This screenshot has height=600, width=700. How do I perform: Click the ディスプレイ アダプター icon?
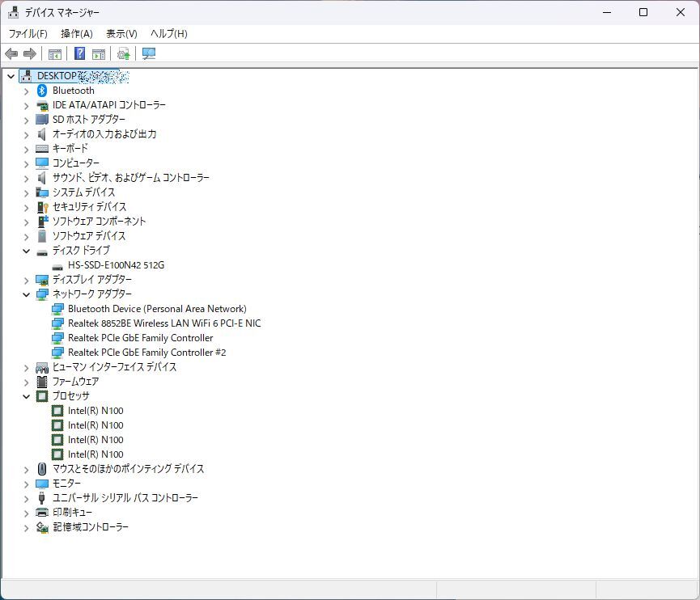(42, 280)
